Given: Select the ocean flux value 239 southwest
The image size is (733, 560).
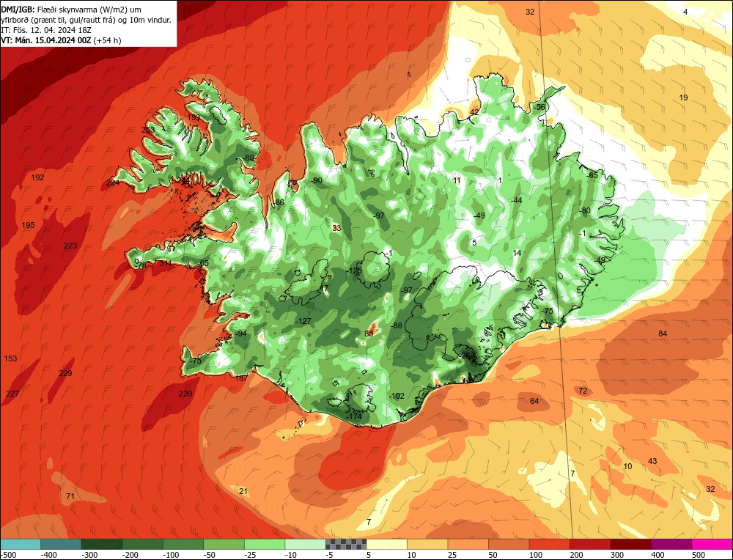Looking at the screenshot, I should click(x=185, y=394).
